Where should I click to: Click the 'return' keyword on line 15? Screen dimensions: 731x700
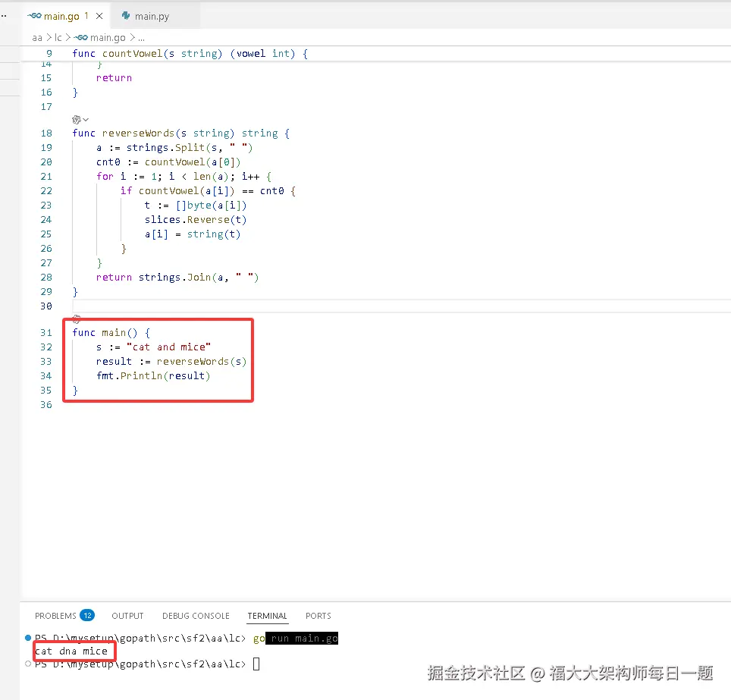click(x=114, y=78)
